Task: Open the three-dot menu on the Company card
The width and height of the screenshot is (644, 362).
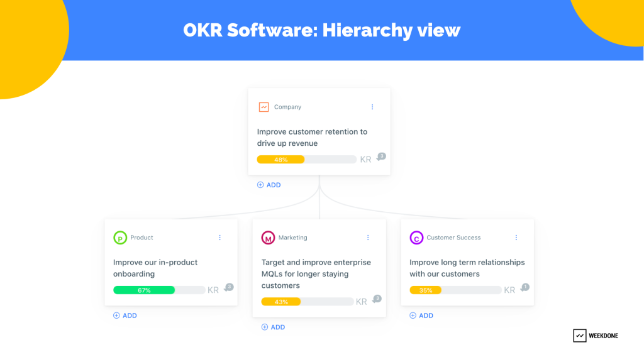Action: click(x=372, y=107)
